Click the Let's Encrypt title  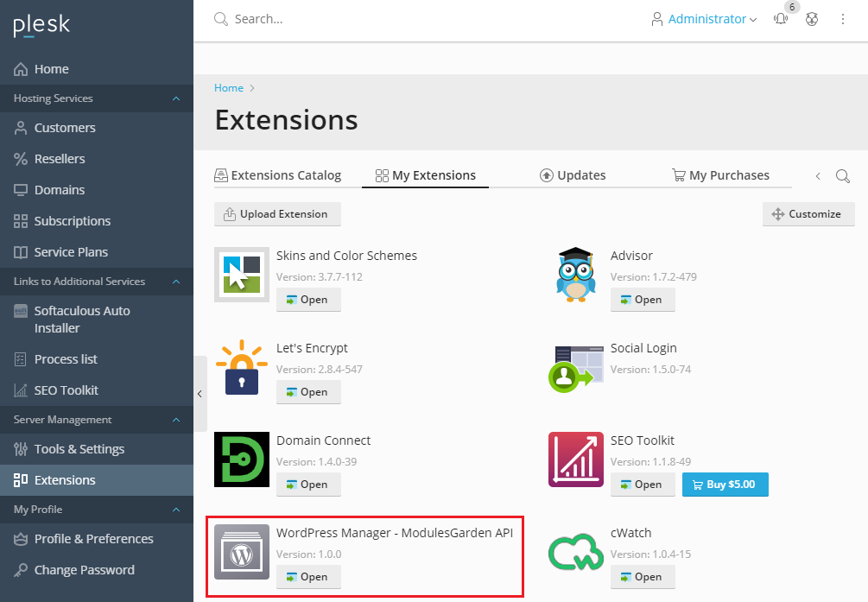pos(312,348)
